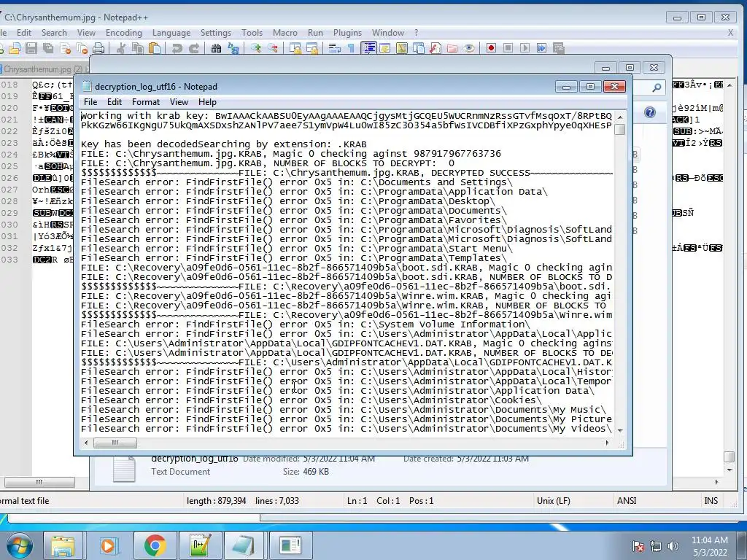747x560 pixels.
Task: Click Save icon in Notepad++ toolbar
Action: 31,48
